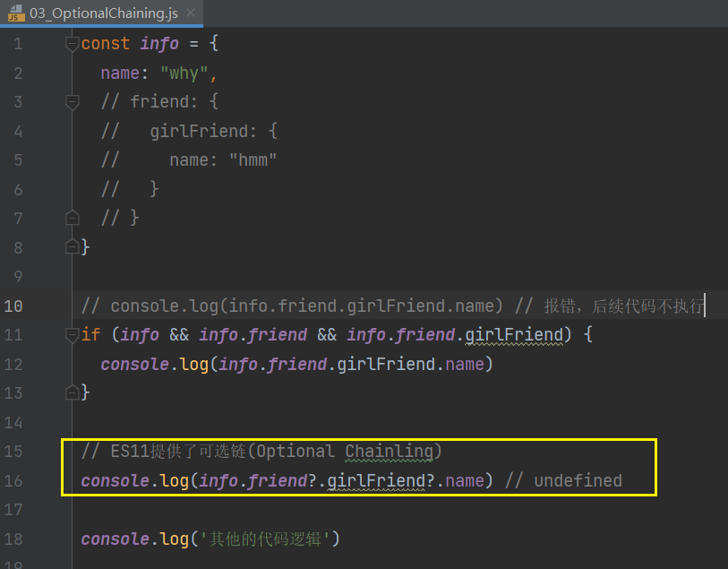The height and width of the screenshot is (569, 728).
Task: Click underlined 'girlFriend' on line 11
Action: pos(514,335)
